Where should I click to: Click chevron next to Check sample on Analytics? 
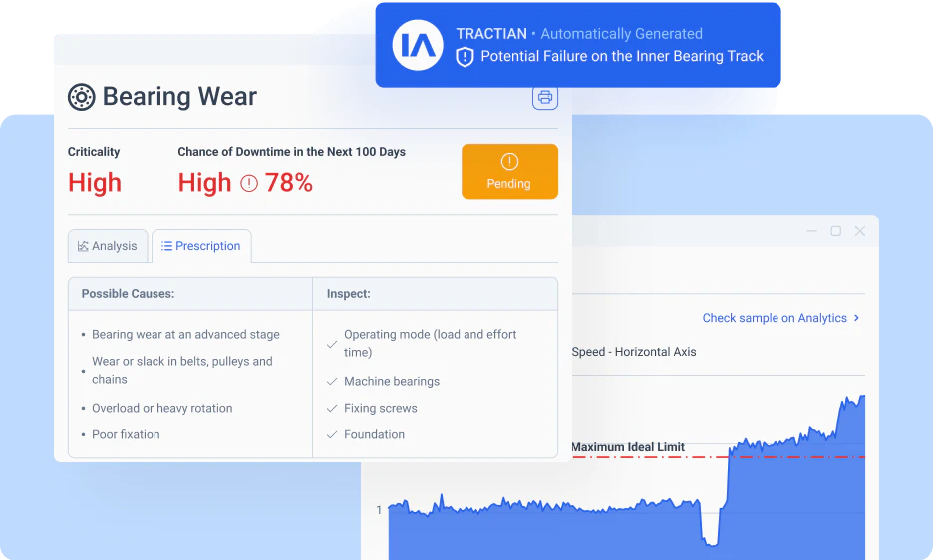[857, 318]
